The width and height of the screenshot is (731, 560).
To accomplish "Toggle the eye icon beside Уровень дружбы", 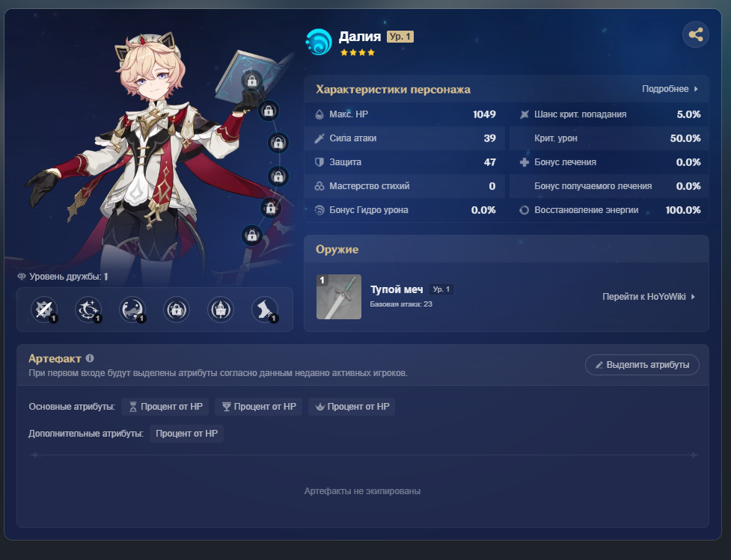I will coord(22,277).
